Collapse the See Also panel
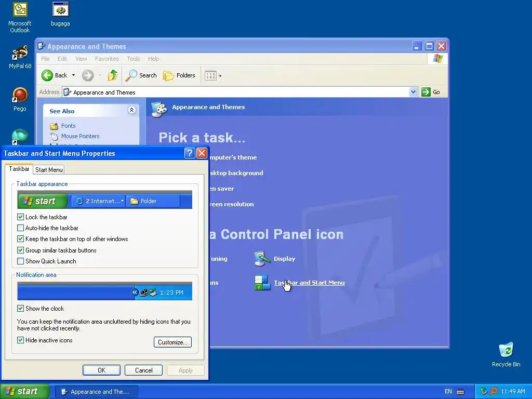The height and width of the screenshot is (399, 532). click(x=131, y=110)
